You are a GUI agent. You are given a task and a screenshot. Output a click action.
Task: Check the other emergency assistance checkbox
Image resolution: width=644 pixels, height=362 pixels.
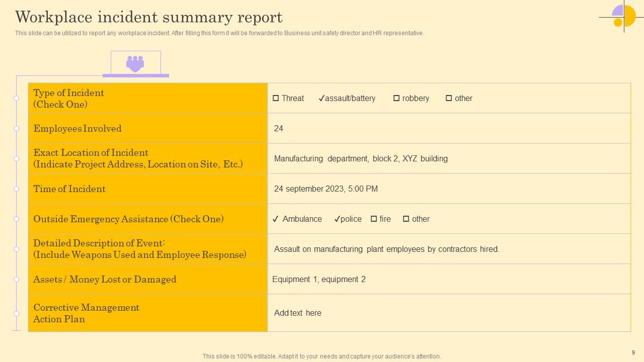click(406, 219)
